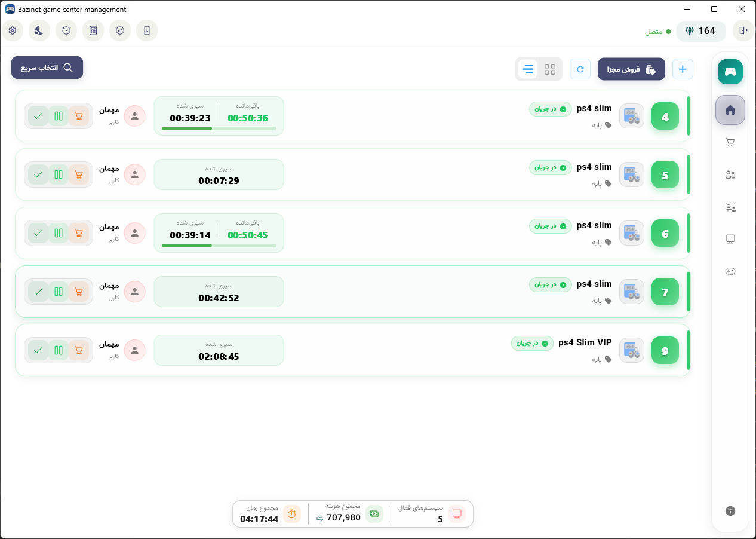Click the download icon in the top toolbar

147,30
